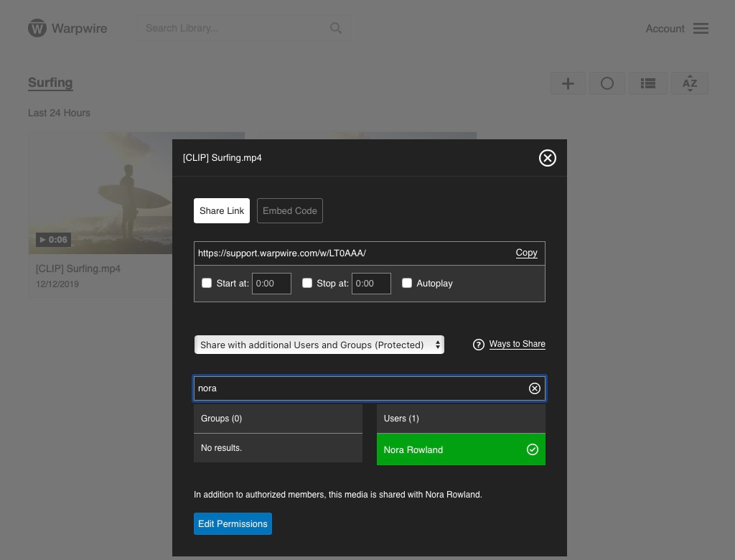This screenshot has height=560, width=735.
Task: Click the No results. text
Action: (221, 448)
